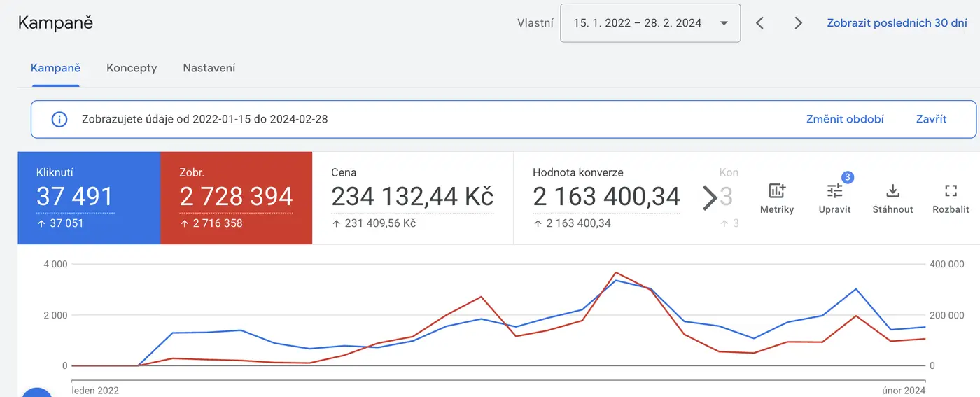Switch to the Kampaně tab
Viewport: 980px width, 397px height.
55,68
